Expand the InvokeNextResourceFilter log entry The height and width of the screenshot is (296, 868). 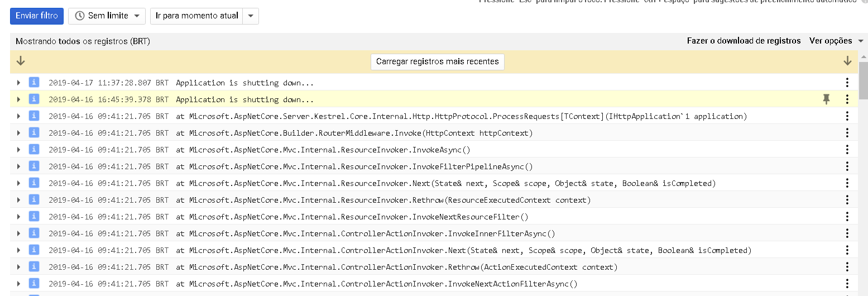click(18, 217)
